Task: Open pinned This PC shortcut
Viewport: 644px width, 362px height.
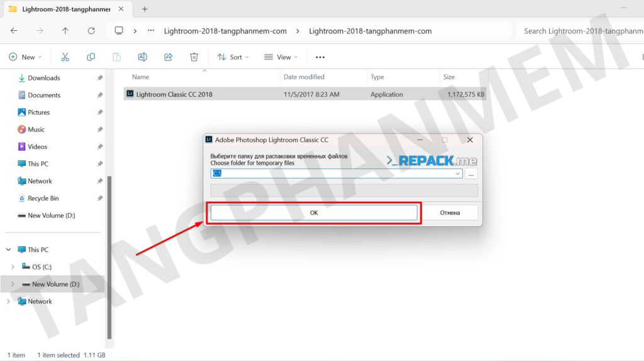Action: tap(38, 164)
